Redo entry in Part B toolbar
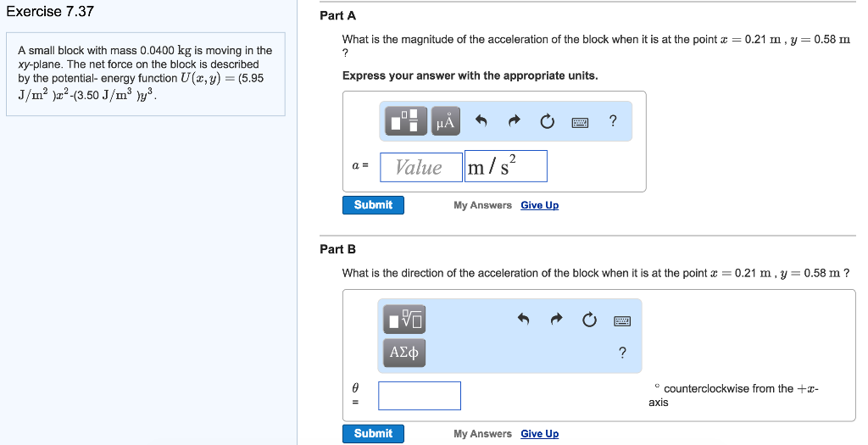Image resolution: width=868 pixels, height=445 pixels. point(557,320)
